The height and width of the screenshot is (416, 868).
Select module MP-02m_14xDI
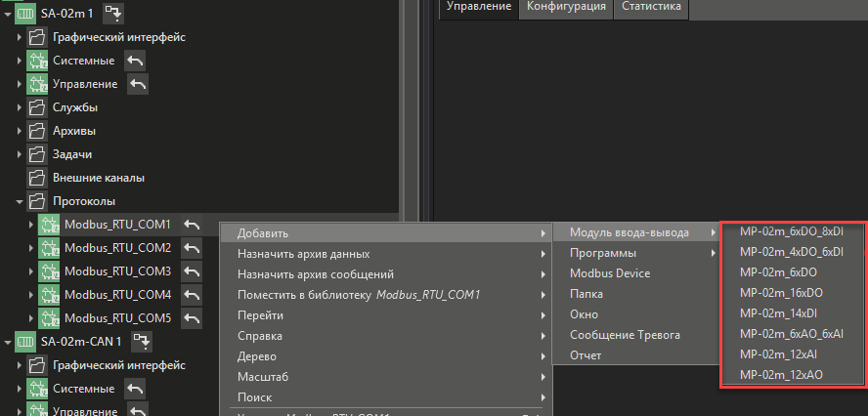pos(792,313)
